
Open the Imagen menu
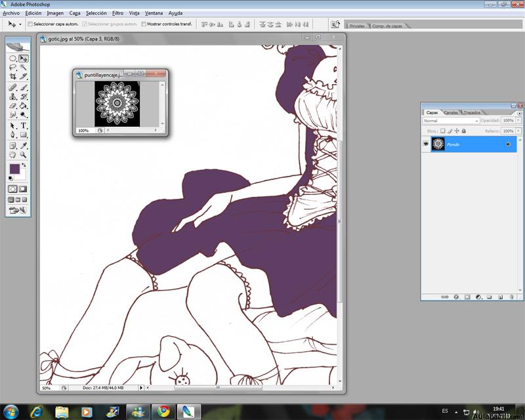pos(55,13)
